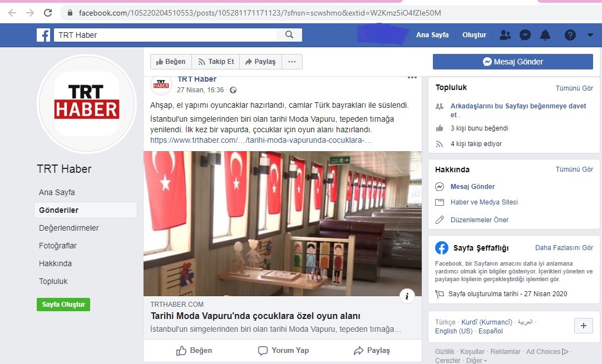Open the friend requests icon
The height and width of the screenshot is (364, 602).
click(505, 35)
